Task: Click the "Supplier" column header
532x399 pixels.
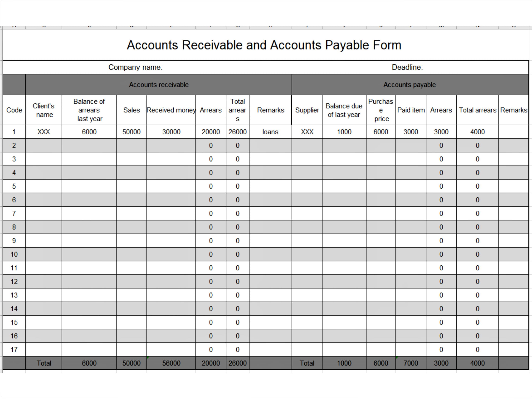Action: click(x=307, y=110)
